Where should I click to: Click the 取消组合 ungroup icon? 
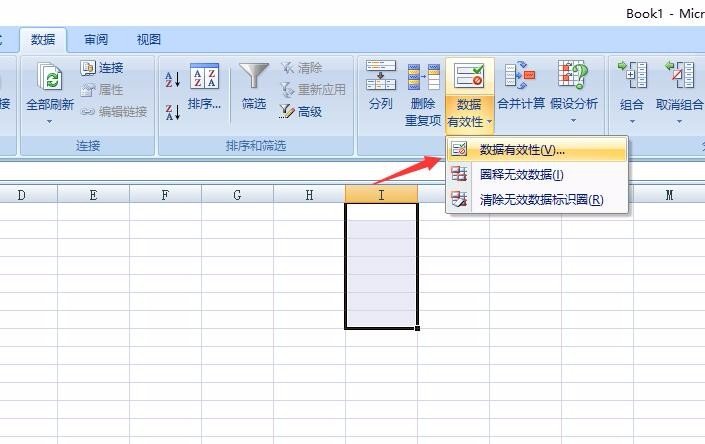(680, 88)
